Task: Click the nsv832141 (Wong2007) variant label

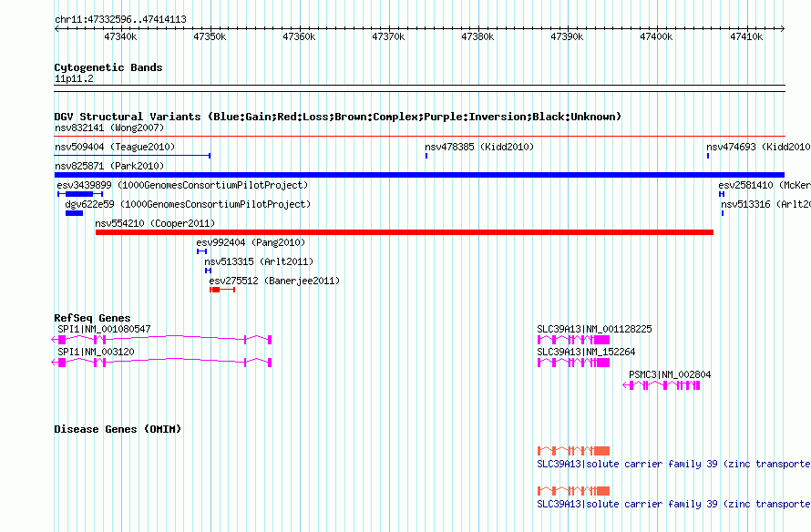Action: tap(109, 128)
